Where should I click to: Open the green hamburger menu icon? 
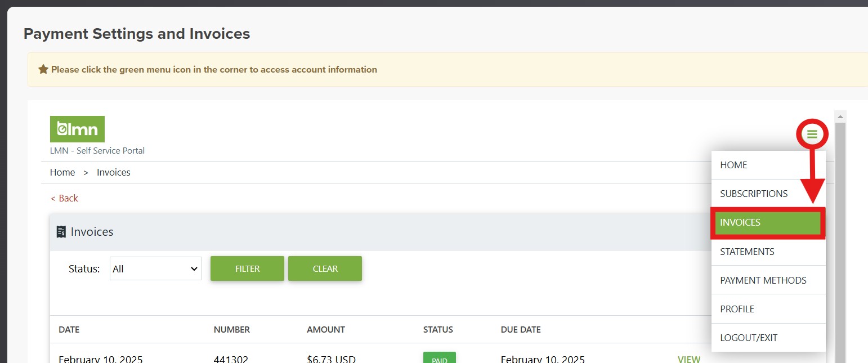[x=812, y=134]
